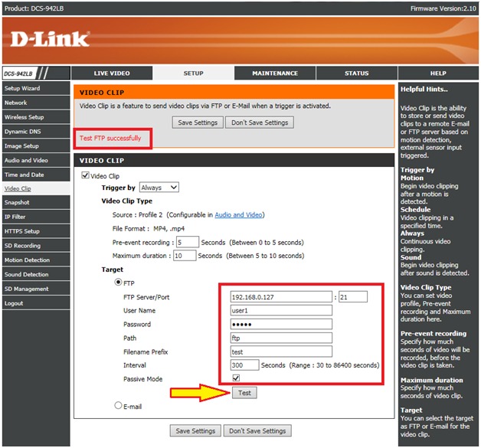Go to the Status tab
481x448 pixels.
coord(356,74)
